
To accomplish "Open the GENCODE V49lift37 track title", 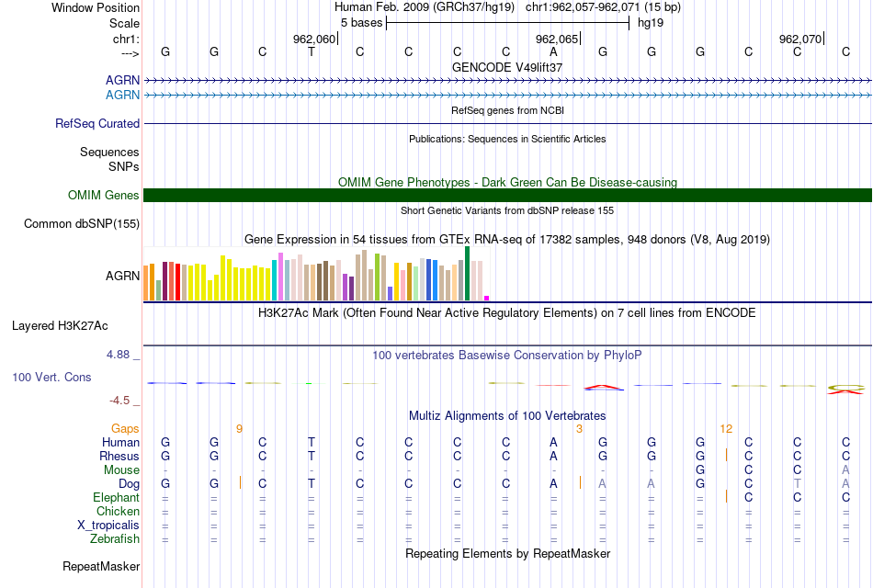I will [507, 67].
